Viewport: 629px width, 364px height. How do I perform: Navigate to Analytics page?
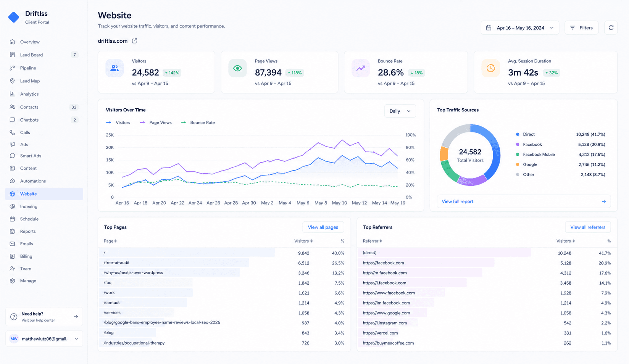click(44, 94)
